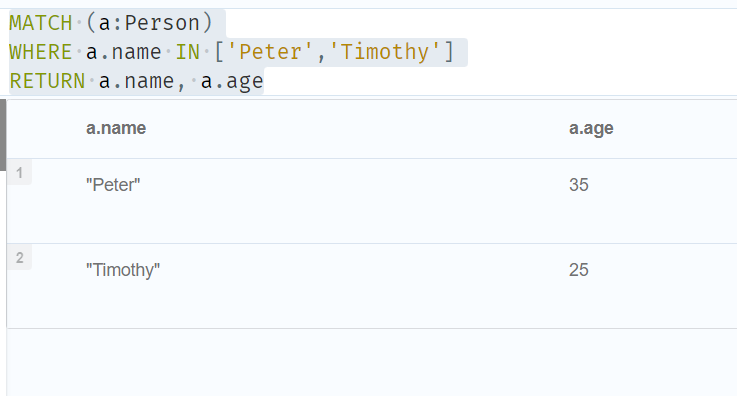Viewport: 737px width, 396px height.
Task: Select row number 1 marker
Action: click(19, 172)
